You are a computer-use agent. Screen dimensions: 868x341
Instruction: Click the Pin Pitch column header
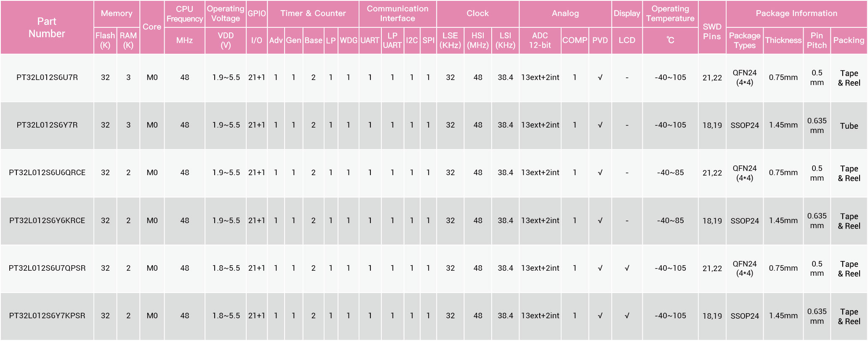pos(817,40)
